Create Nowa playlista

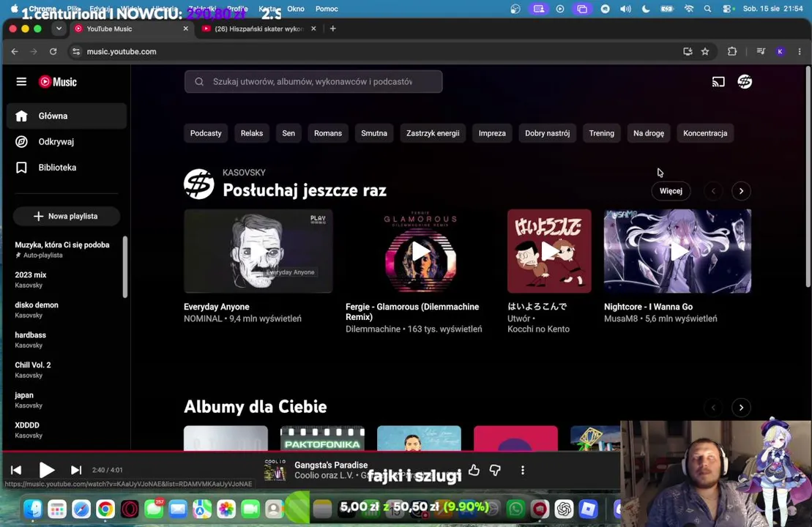67,217
